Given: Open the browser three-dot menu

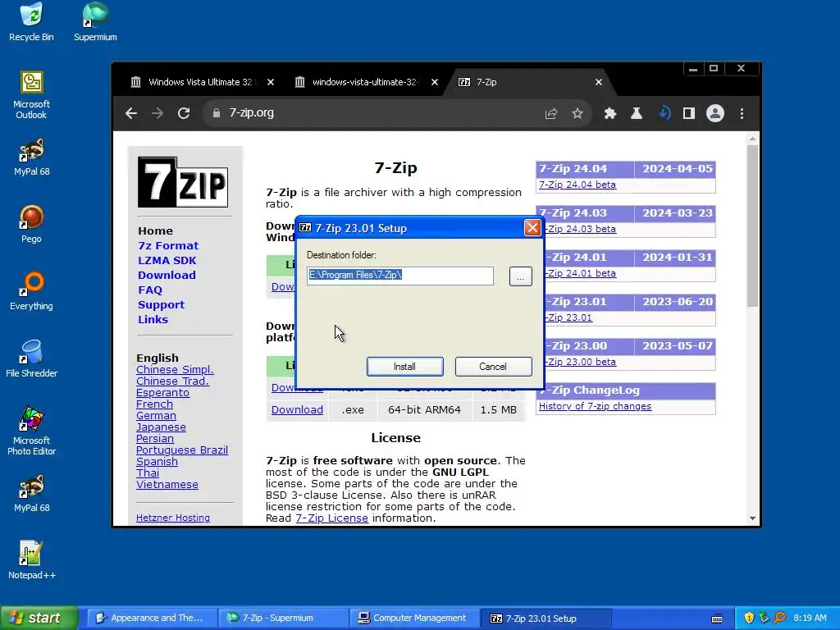Looking at the screenshot, I should pos(742,113).
